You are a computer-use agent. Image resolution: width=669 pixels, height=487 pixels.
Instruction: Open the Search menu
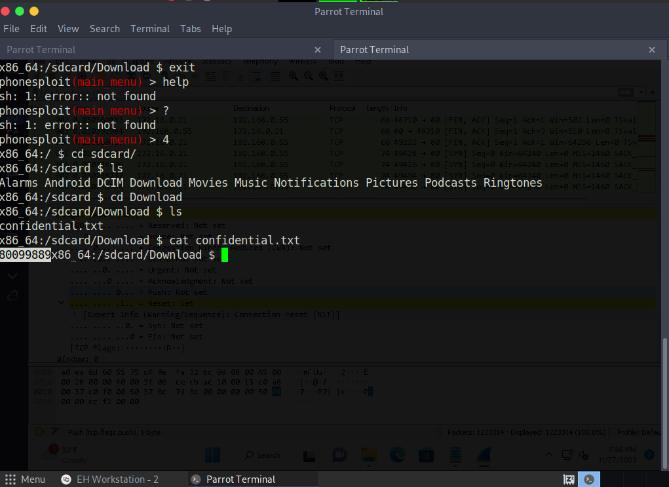tap(104, 29)
